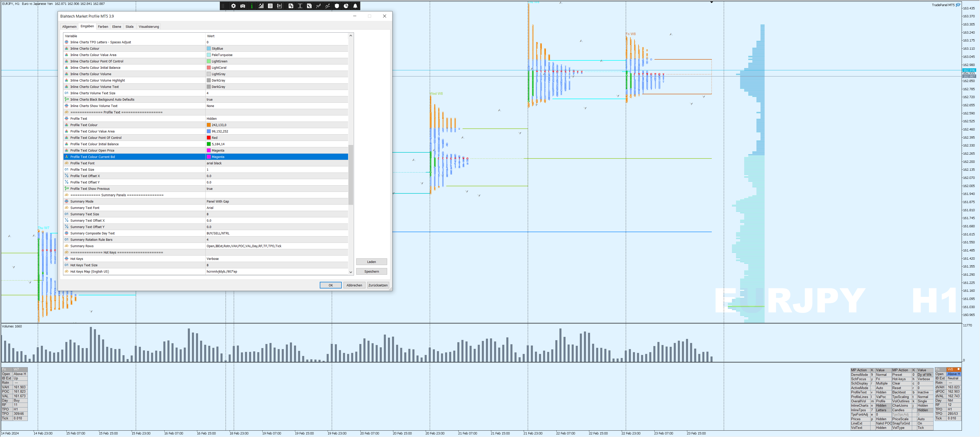The width and height of the screenshot is (980, 437).
Task: Click the list panel toolbar icon
Action: (270, 6)
